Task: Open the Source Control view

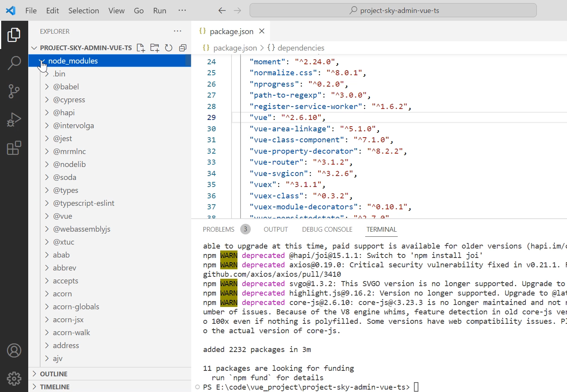Action: (14, 91)
